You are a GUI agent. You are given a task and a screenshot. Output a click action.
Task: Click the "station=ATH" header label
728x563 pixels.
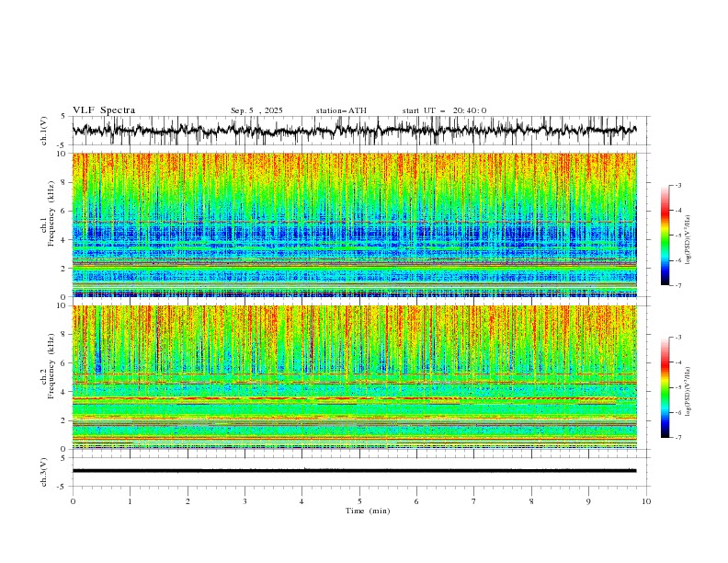pos(341,110)
